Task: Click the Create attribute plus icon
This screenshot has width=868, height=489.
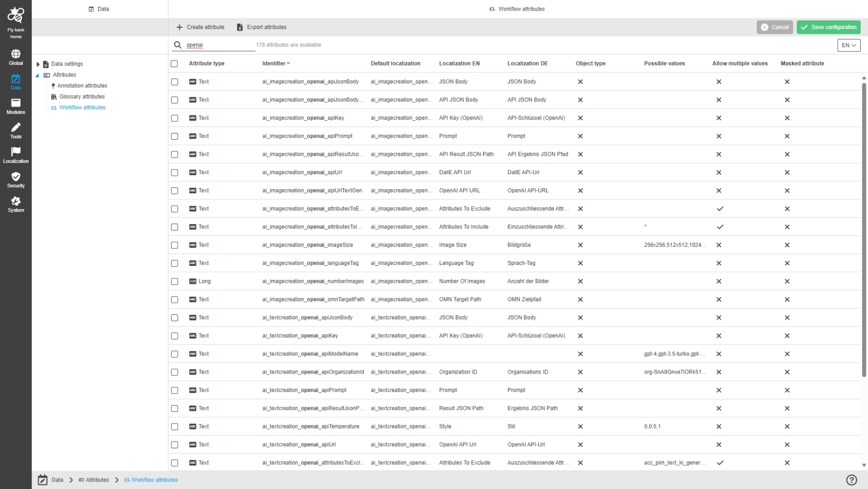Action: (x=180, y=27)
